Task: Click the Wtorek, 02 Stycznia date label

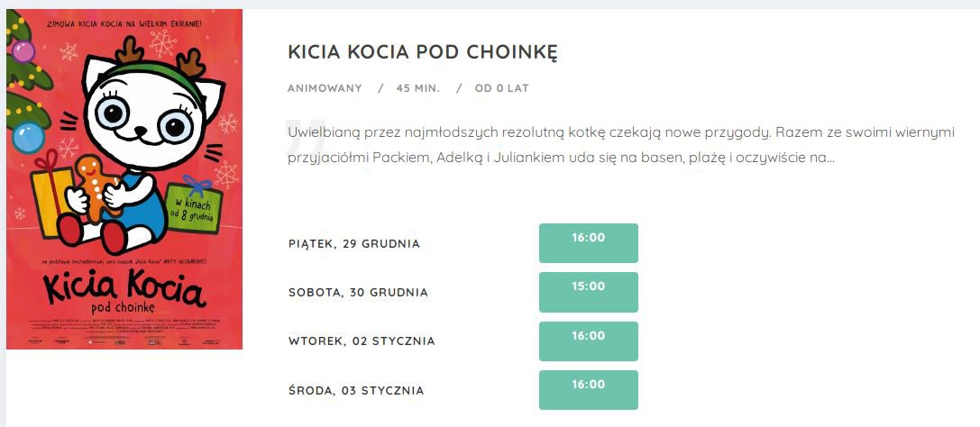Action: tap(362, 341)
